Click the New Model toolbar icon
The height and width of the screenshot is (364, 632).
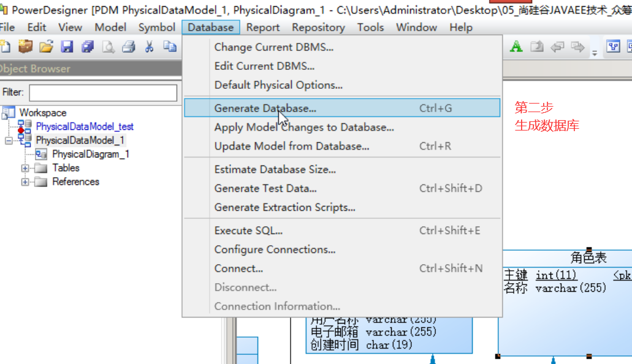[x=6, y=47]
